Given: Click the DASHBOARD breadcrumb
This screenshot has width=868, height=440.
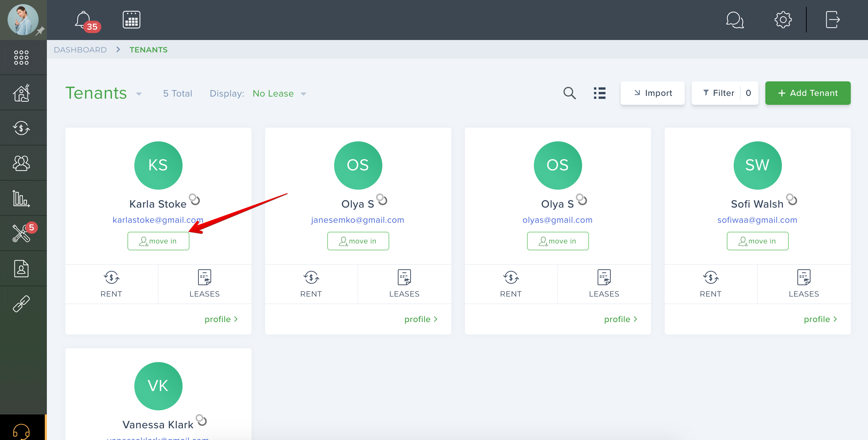Looking at the screenshot, I should click(80, 50).
